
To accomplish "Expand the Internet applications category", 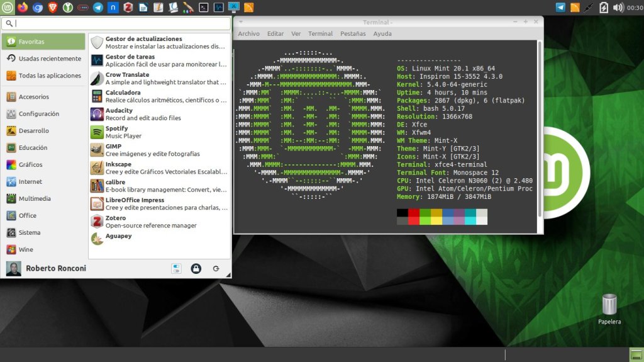I will pos(30,181).
